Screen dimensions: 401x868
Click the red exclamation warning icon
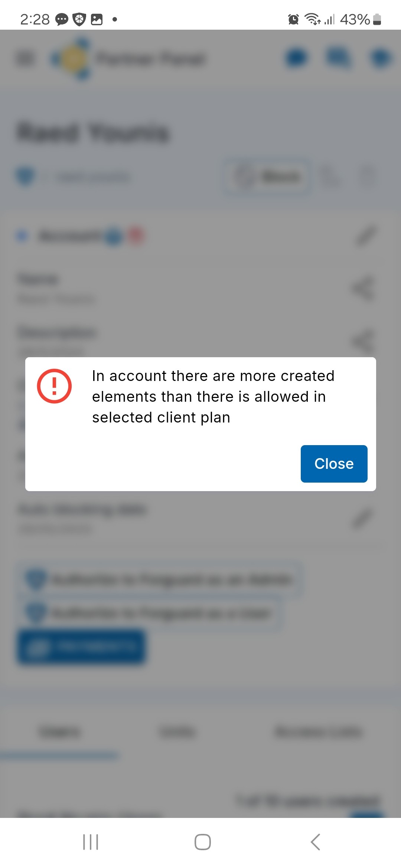[x=54, y=386]
